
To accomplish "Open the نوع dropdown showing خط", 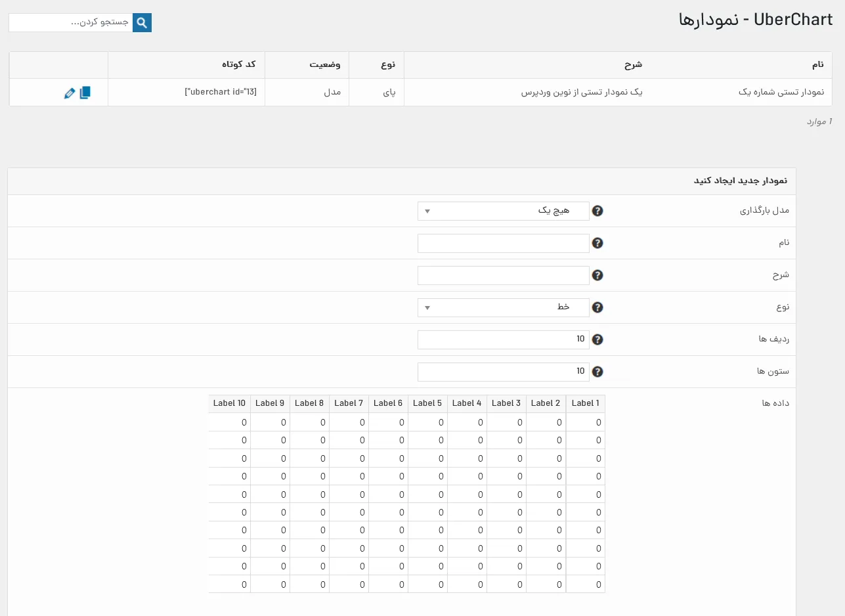I will 504,307.
